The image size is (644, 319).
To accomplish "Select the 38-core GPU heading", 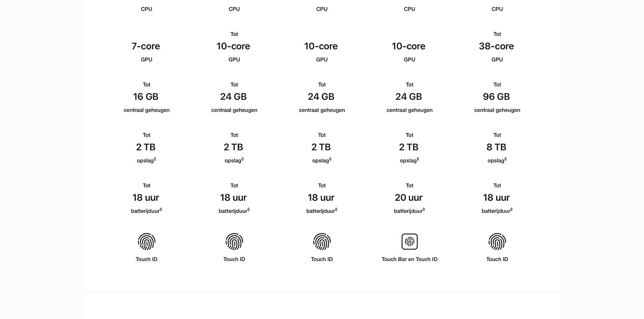I will 496,46.
